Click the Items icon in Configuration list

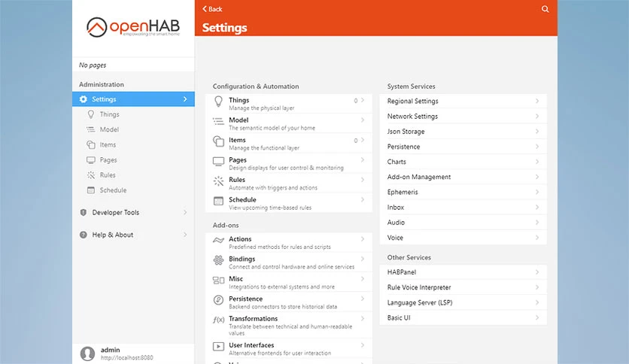tap(218, 141)
